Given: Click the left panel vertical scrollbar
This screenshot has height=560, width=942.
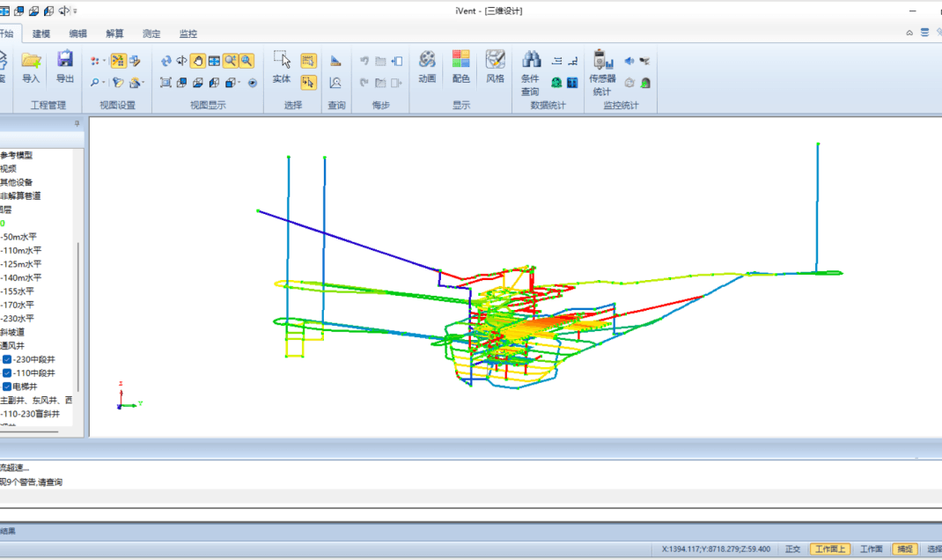Looking at the screenshot, I should 78,317.
